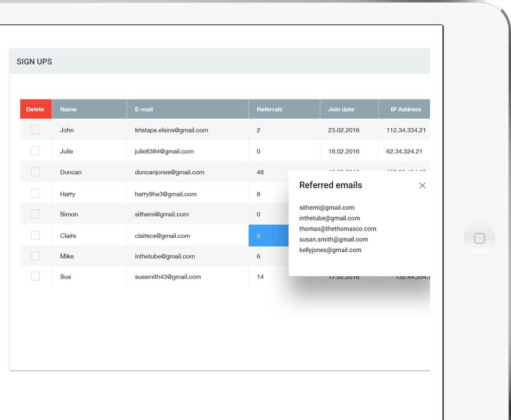Click the IP Address column header

pos(406,109)
